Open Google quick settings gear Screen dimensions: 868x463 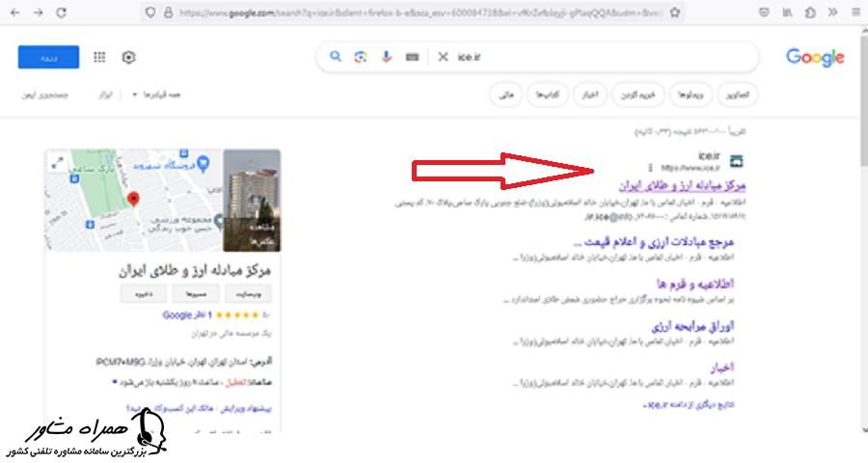pos(128,57)
